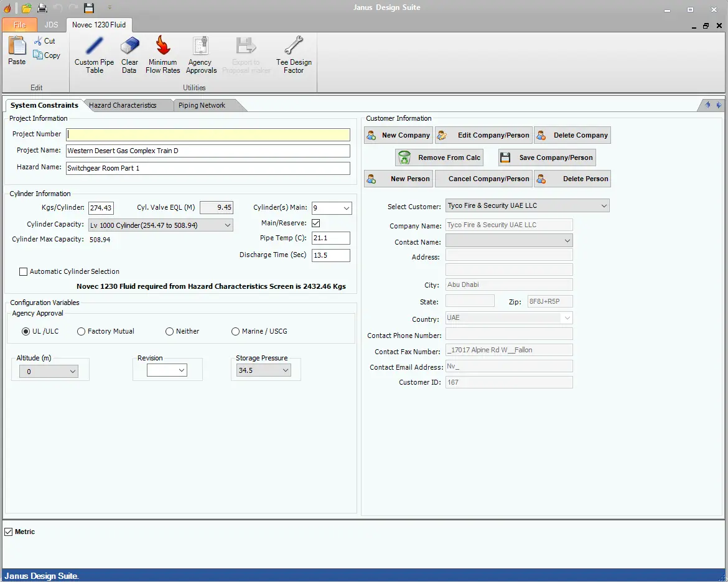Enable Automatic Cylinder Selection
The width and height of the screenshot is (728, 582).
(x=23, y=272)
